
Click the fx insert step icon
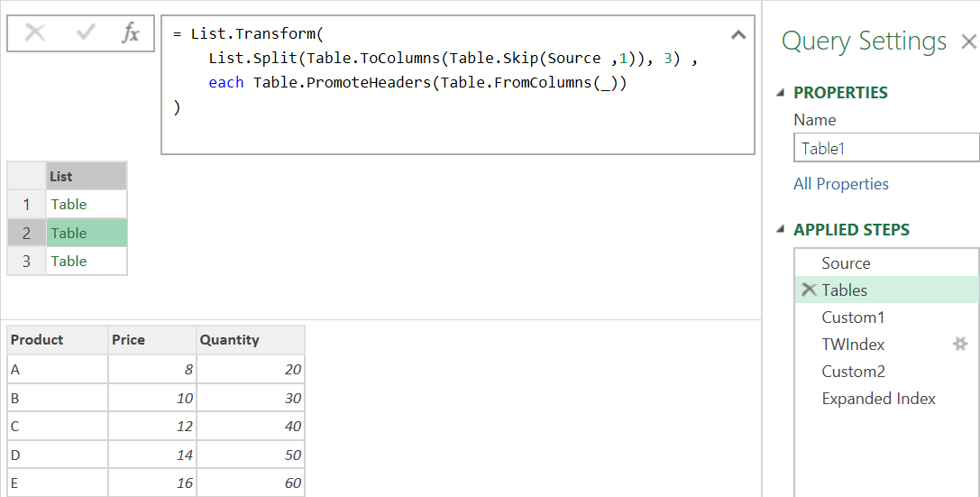[x=131, y=32]
